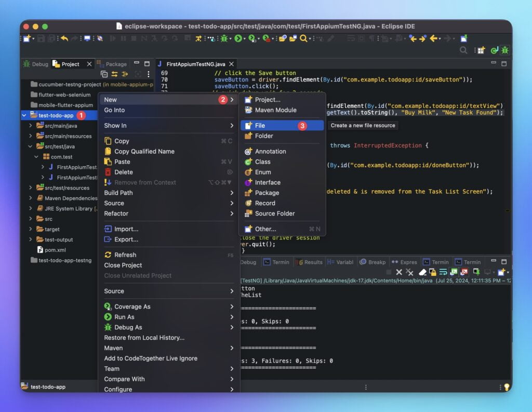Select Restore from Local History...
This screenshot has height=412, width=532.
tap(169, 338)
